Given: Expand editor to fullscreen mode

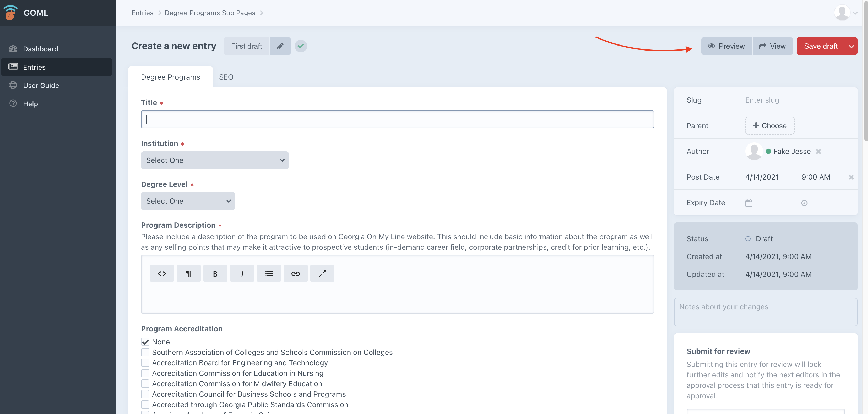Looking at the screenshot, I should tap(322, 274).
